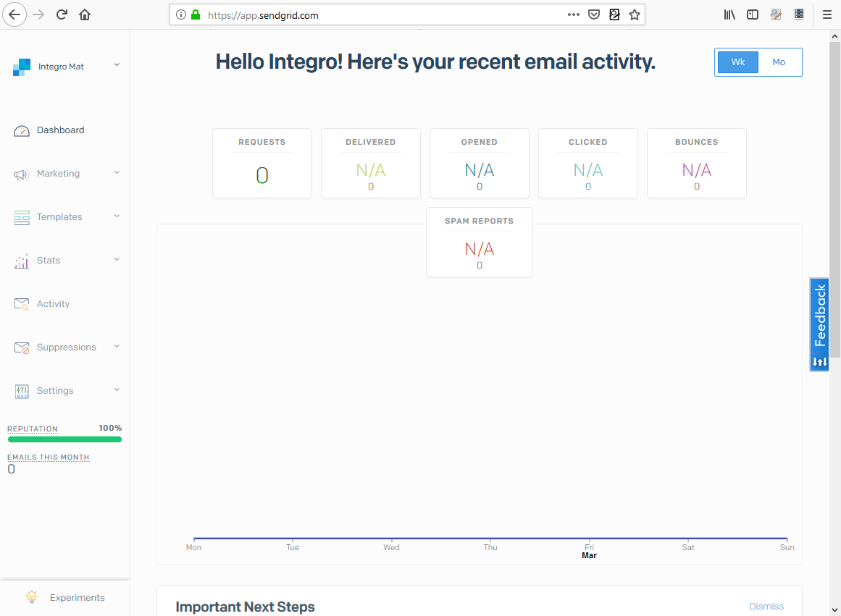Click the 100% reputation value
The width and height of the screenshot is (841, 616).
(x=110, y=428)
